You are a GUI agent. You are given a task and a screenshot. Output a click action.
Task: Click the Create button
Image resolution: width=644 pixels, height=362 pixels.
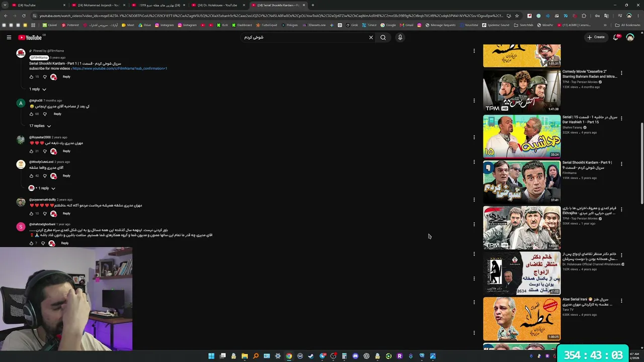(x=596, y=37)
